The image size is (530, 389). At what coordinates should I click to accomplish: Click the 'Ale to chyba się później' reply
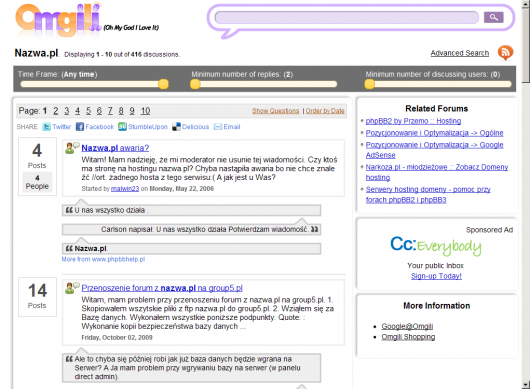click(x=191, y=368)
